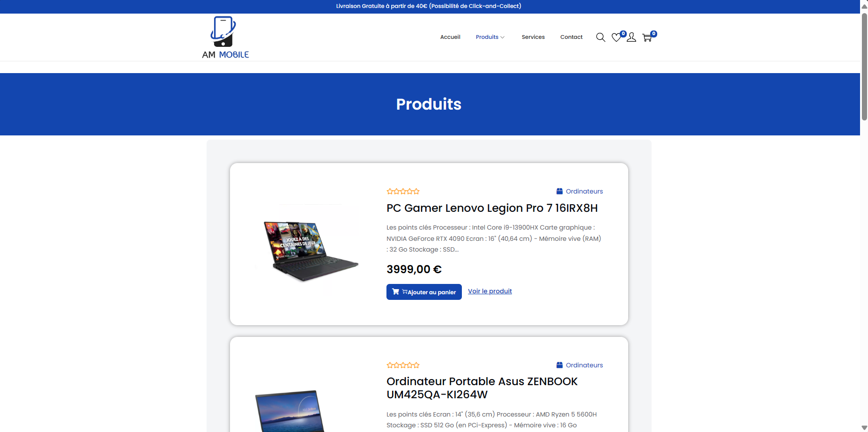Click the Voir le produit link
The image size is (868, 432).
(x=490, y=291)
